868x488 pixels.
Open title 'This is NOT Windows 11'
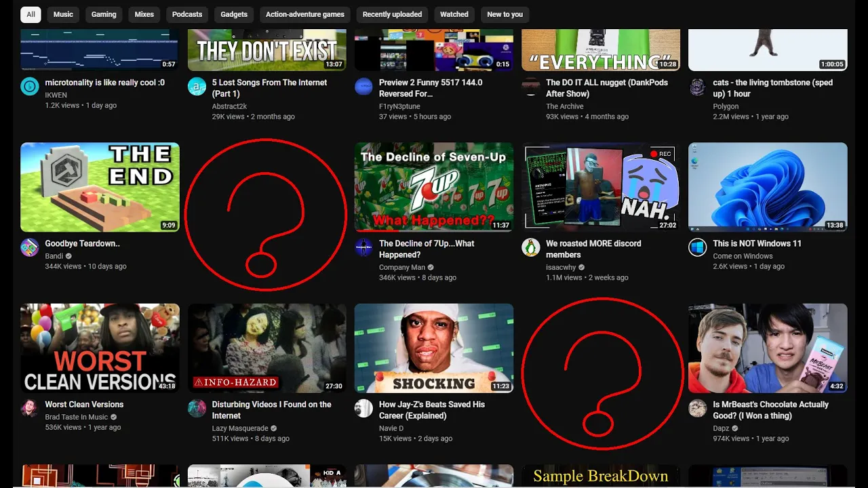pyautogui.click(x=757, y=243)
